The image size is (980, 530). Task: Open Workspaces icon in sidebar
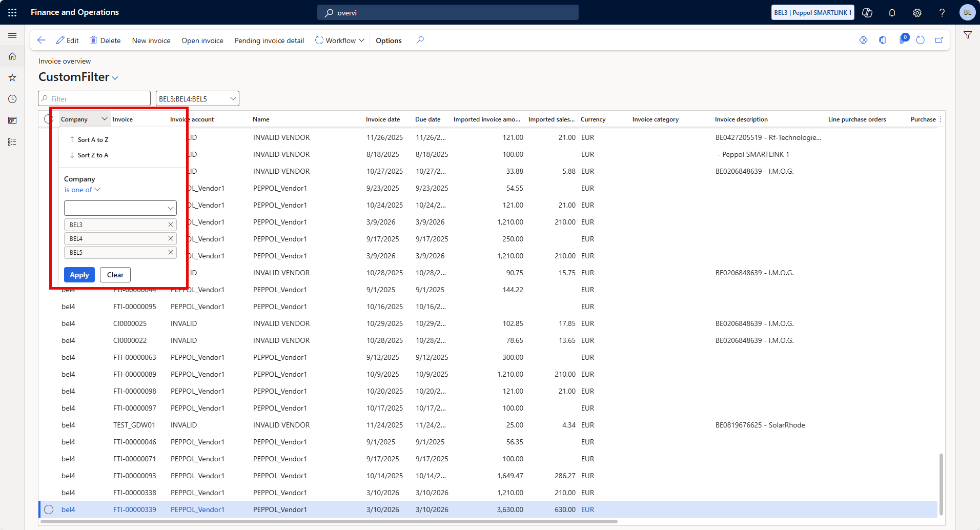click(x=12, y=120)
